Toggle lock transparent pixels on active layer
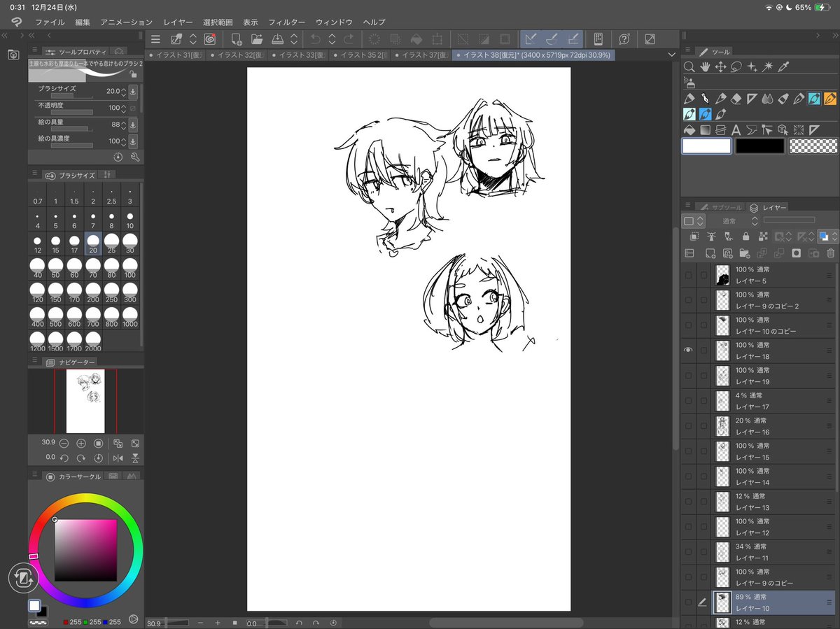 click(x=762, y=236)
